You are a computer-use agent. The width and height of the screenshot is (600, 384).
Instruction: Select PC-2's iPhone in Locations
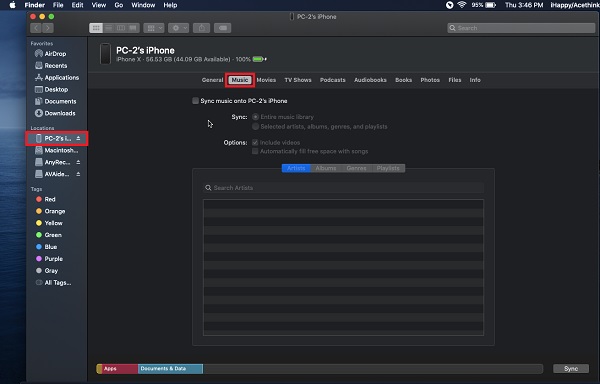pos(57,138)
